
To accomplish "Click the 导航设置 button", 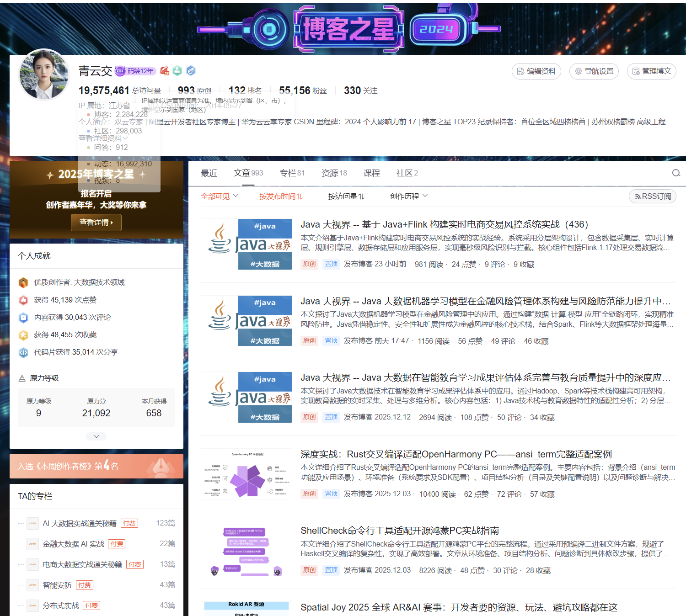I will click(x=594, y=71).
